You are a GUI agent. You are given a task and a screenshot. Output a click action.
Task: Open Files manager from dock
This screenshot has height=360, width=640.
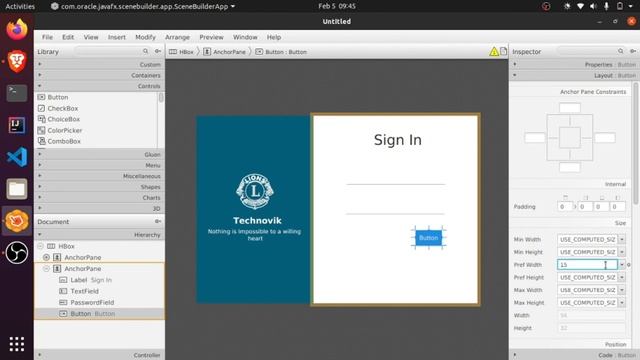pos(17,189)
